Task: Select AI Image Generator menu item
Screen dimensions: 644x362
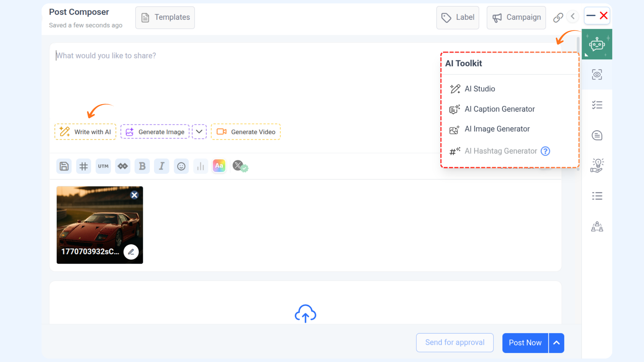Action: (497, 129)
